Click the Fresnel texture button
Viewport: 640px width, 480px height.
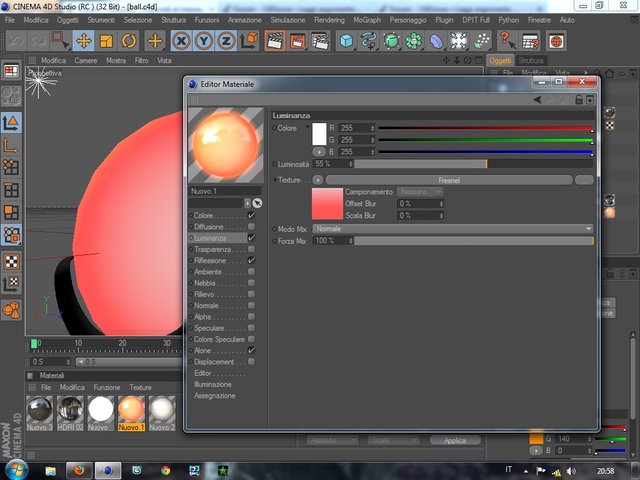[449, 180]
